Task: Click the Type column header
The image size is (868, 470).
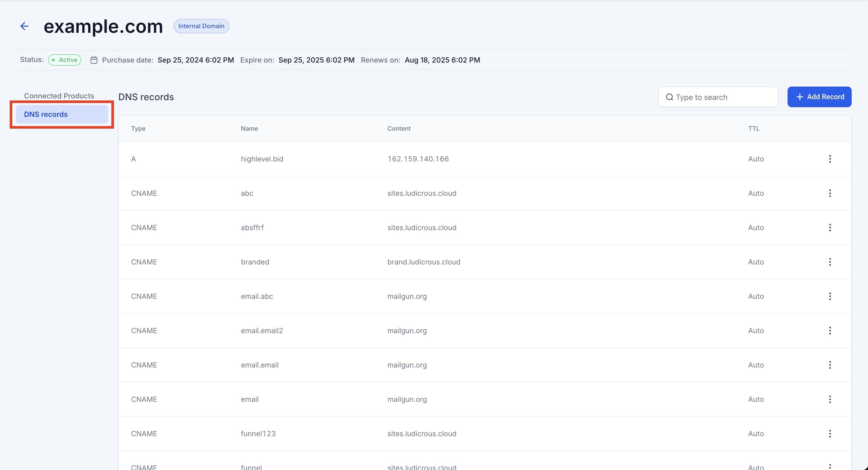Action: (138, 128)
